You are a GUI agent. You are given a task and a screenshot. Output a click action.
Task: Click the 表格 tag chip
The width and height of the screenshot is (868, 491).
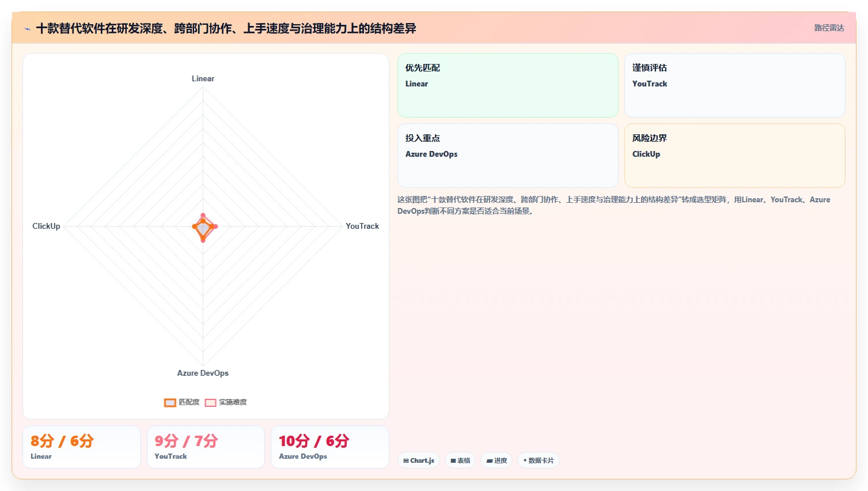[x=460, y=460]
